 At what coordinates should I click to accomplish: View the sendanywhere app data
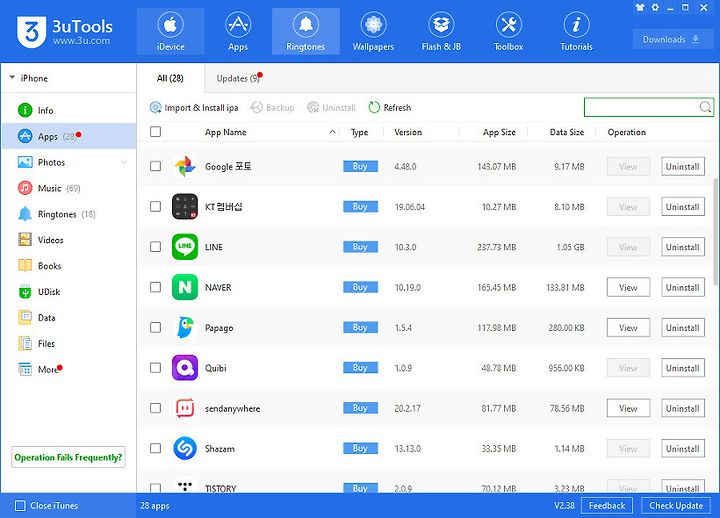point(628,408)
